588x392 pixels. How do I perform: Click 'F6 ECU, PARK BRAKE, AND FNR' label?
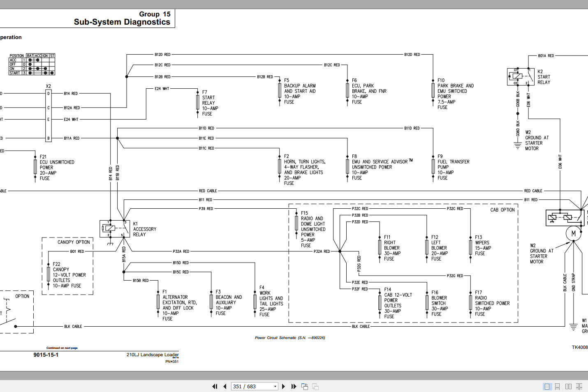point(369,91)
